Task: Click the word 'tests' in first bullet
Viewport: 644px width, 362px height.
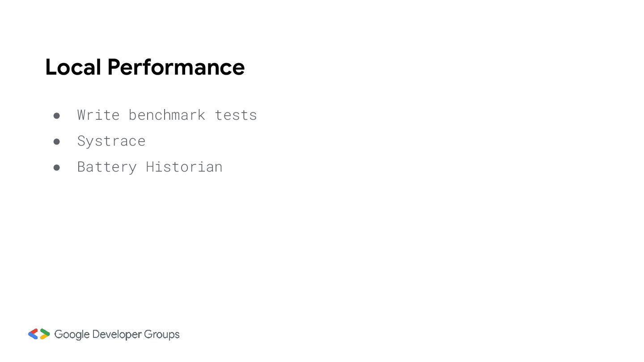Action: pos(236,115)
